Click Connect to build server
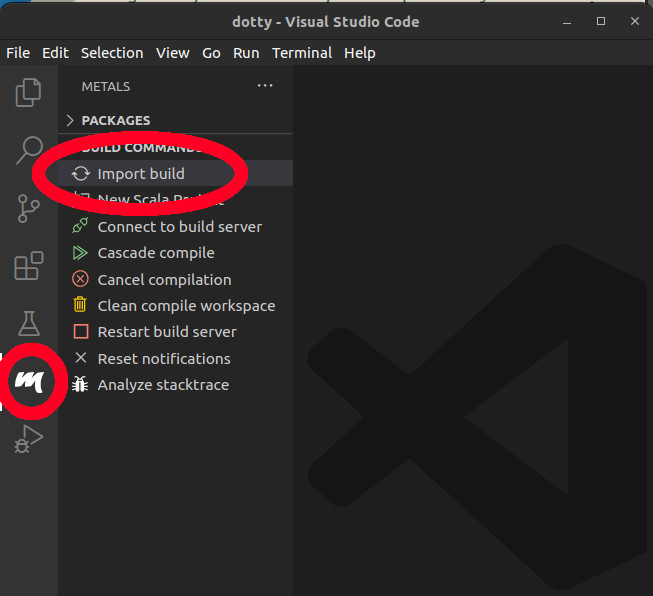This screenshot has width=653, height=596. pyautogui.click(x=179, y=227)
